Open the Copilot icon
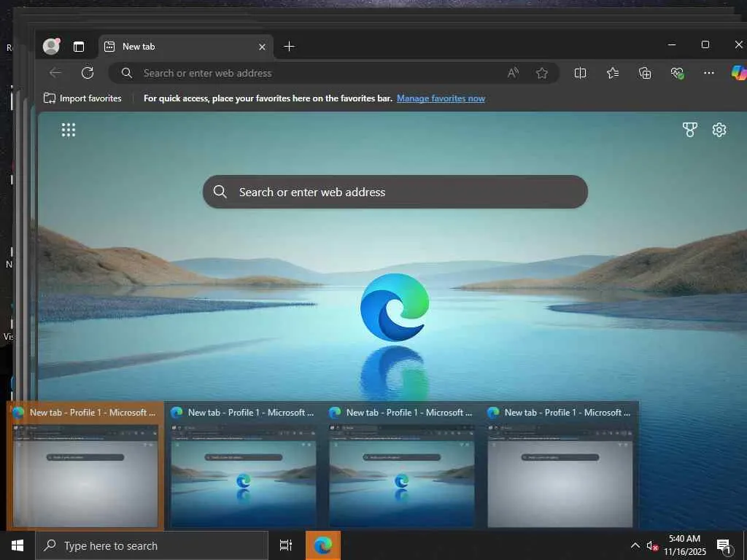The width and height of the screenshot is (747, 560). tap(739, 73)
